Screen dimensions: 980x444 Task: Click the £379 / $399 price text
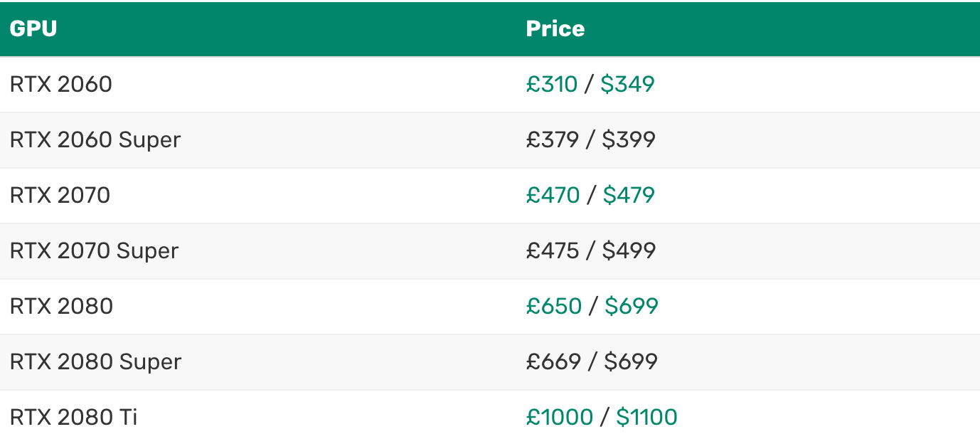(590, 140)
